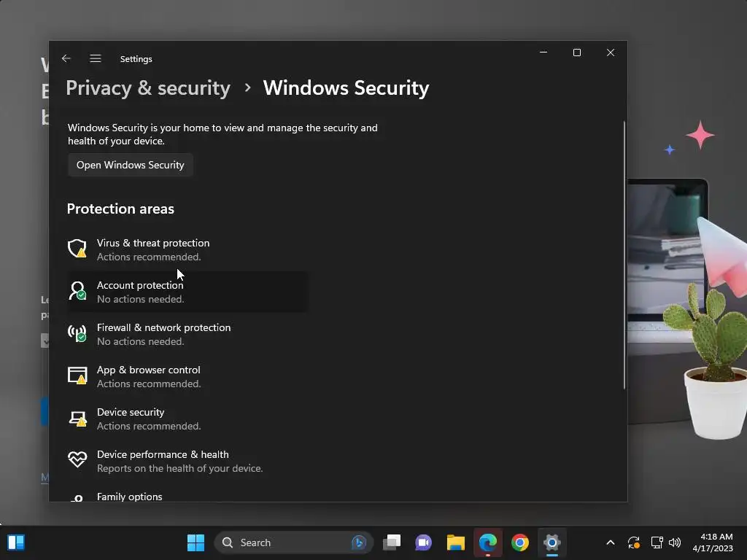This screenshot has height=560, width=747.
Task: Click the App & browser control window icon
Action: (x=77, y=376)
